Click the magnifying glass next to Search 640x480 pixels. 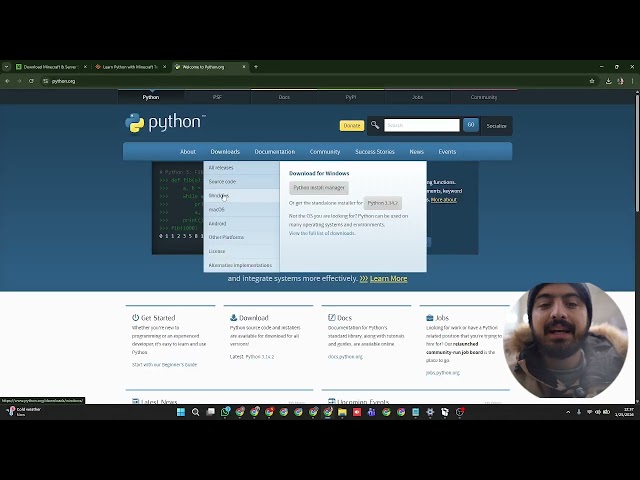(x=375, y=125)
